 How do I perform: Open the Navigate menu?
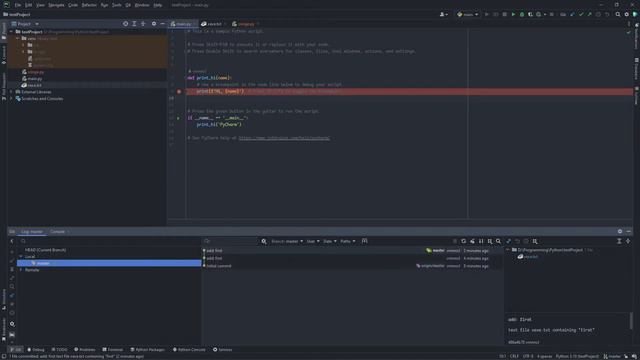click(x=56, y=5)
